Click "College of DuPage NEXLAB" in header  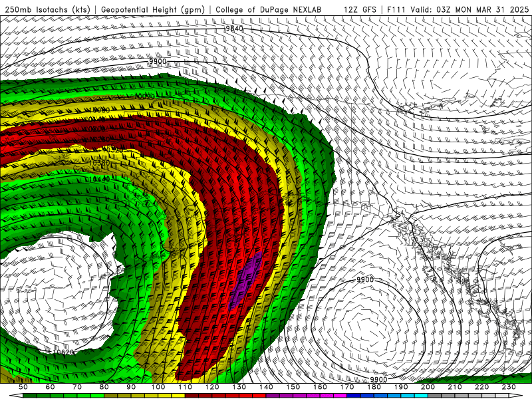tap(269, 9)
